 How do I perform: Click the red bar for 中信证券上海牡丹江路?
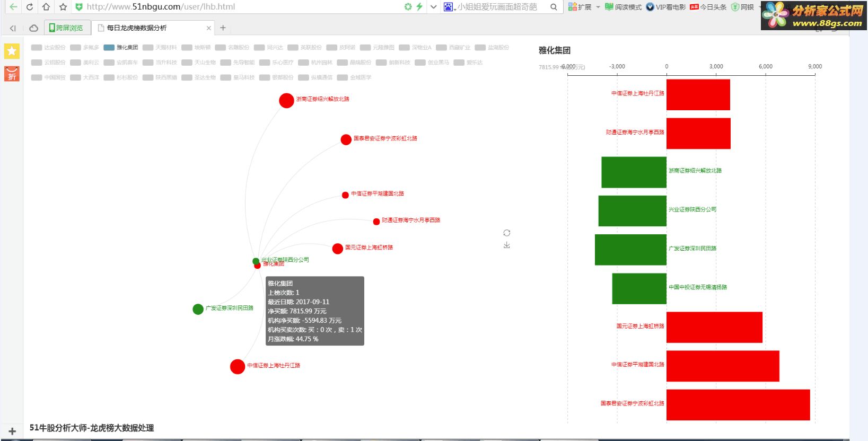pos(698,95)
